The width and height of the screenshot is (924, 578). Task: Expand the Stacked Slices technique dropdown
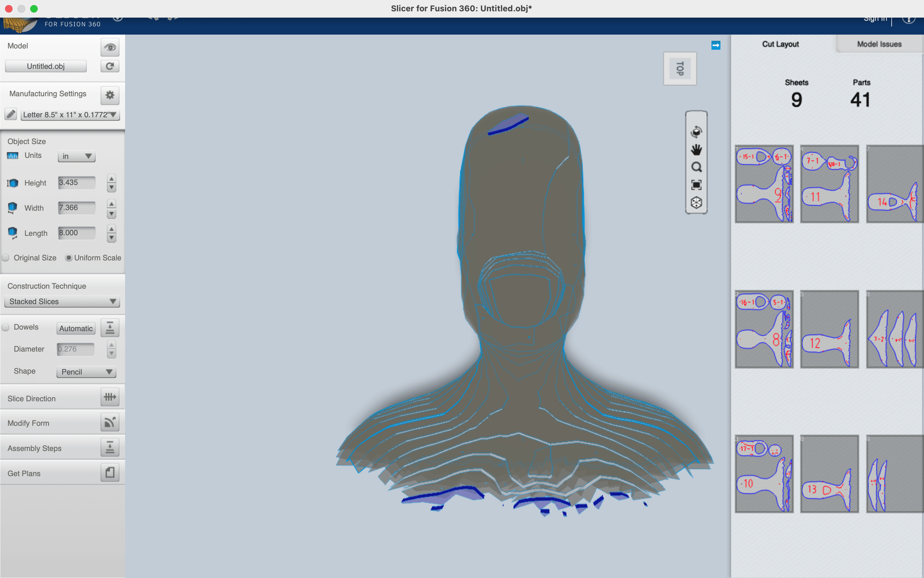62,302
